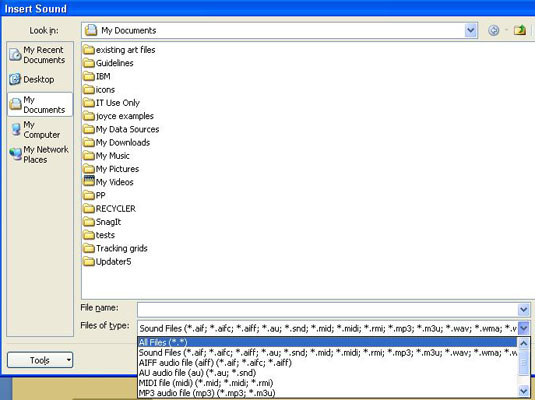Select the My Videos folder

[109, 182]
